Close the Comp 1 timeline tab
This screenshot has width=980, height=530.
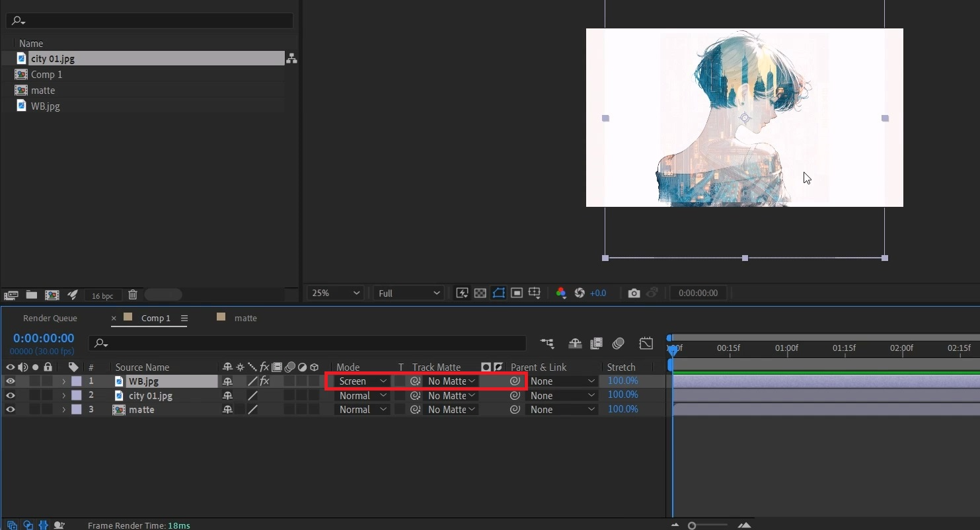point(114,318)
